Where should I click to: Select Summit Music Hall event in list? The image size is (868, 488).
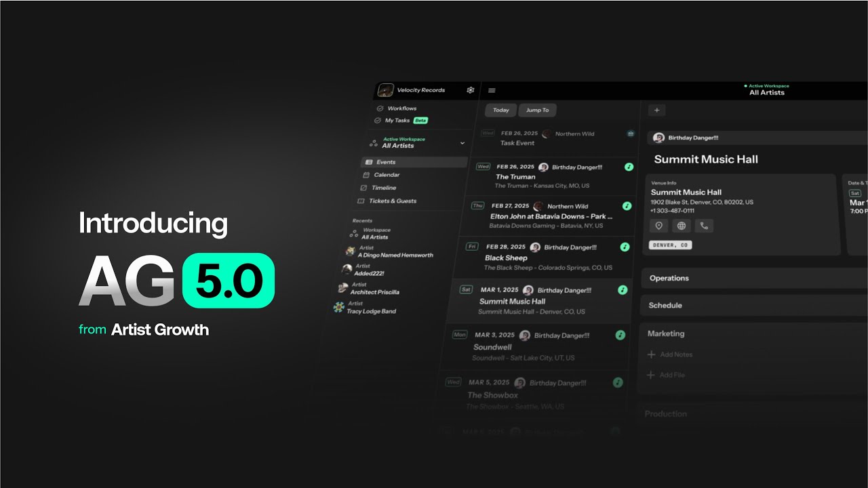click(540, 300)
